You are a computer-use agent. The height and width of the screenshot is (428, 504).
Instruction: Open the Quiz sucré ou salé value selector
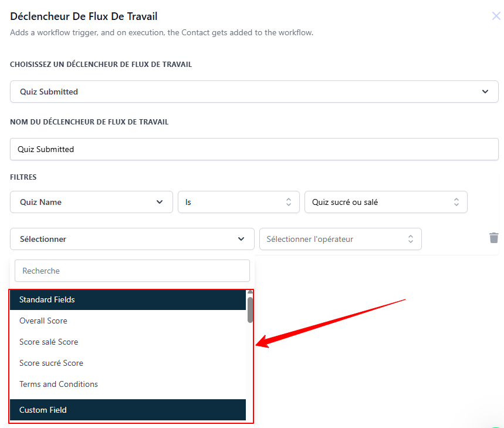click(385, 202)
